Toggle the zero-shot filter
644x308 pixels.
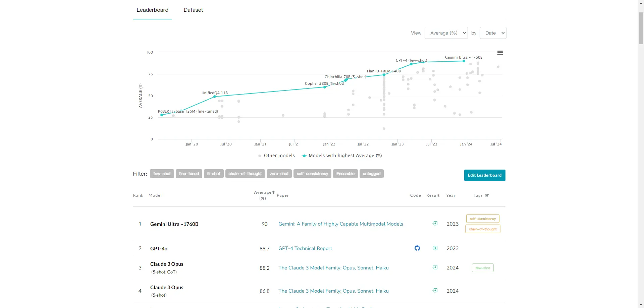(279, 174)
